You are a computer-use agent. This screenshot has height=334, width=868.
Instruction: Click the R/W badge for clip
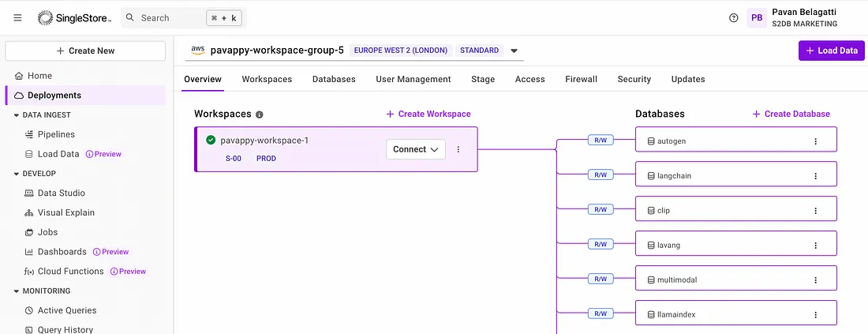600,209
